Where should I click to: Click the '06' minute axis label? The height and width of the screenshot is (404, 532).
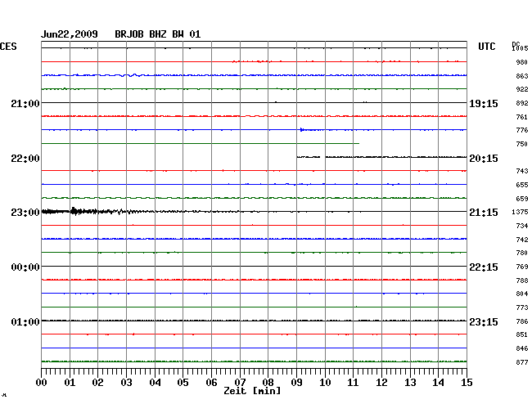(x=211, y=382)
